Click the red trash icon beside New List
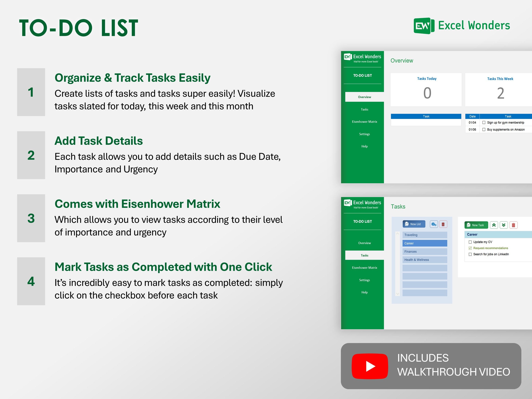The height and width of the screenshot is (399, 532). click(443, 224)
